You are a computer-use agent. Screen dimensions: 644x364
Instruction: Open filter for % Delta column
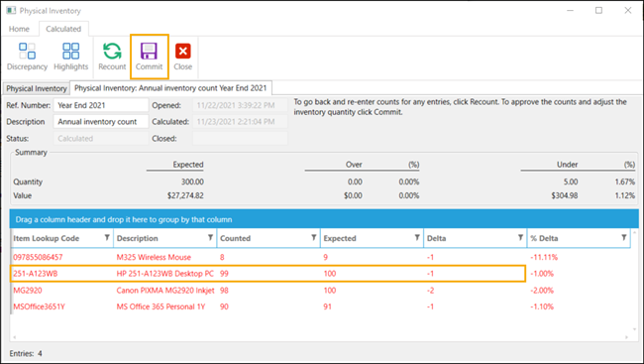coord(624,238)
